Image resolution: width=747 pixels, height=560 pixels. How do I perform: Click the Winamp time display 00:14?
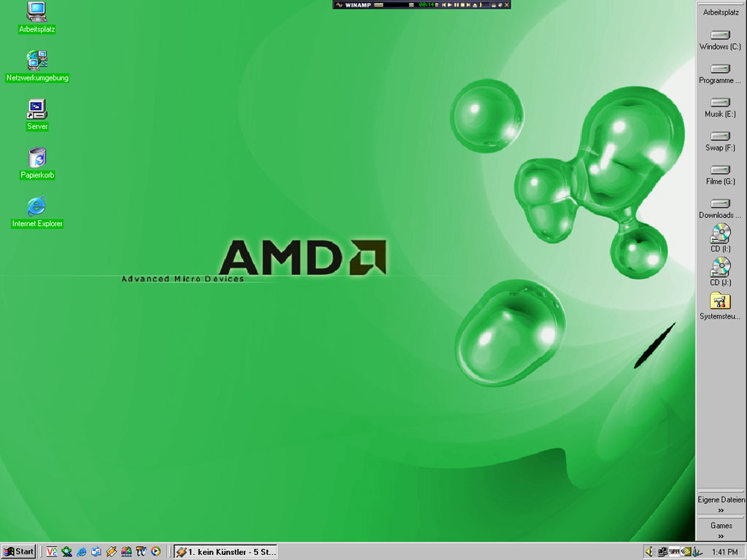pos(426,5)
